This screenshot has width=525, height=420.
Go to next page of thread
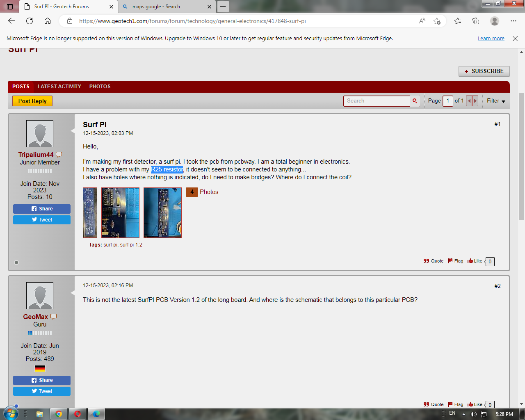pos(475,101)
